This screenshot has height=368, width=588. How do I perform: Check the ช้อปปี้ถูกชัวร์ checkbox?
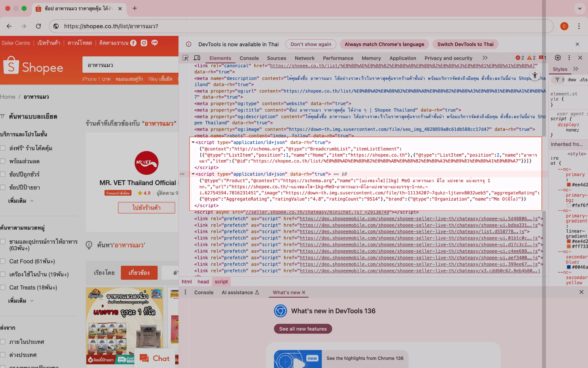pos(3,174)
